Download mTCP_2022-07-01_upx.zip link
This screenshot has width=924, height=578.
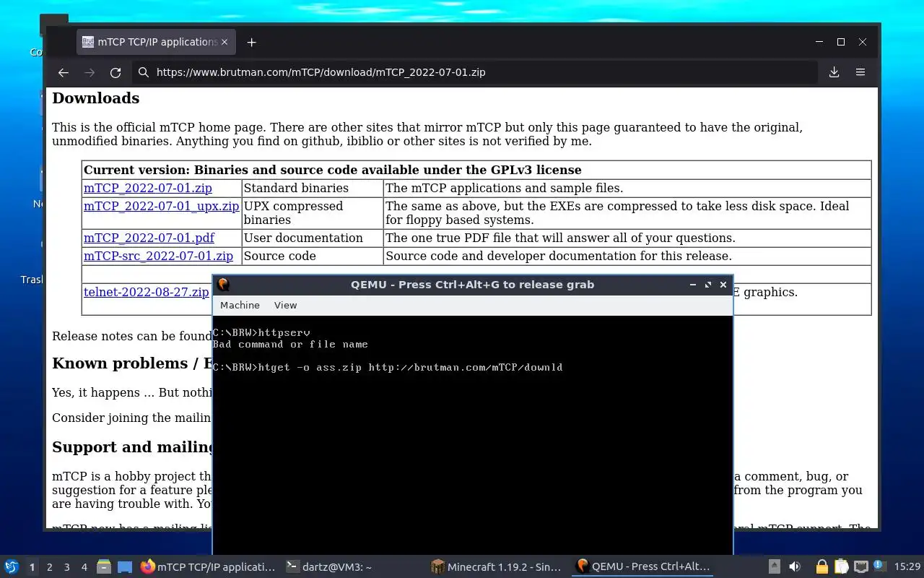[x=161, y=206]
